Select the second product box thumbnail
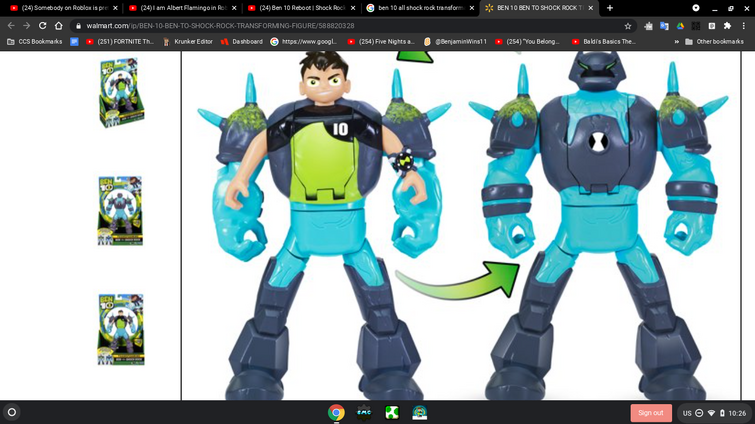Screen dimensions: 755x424 120,211
